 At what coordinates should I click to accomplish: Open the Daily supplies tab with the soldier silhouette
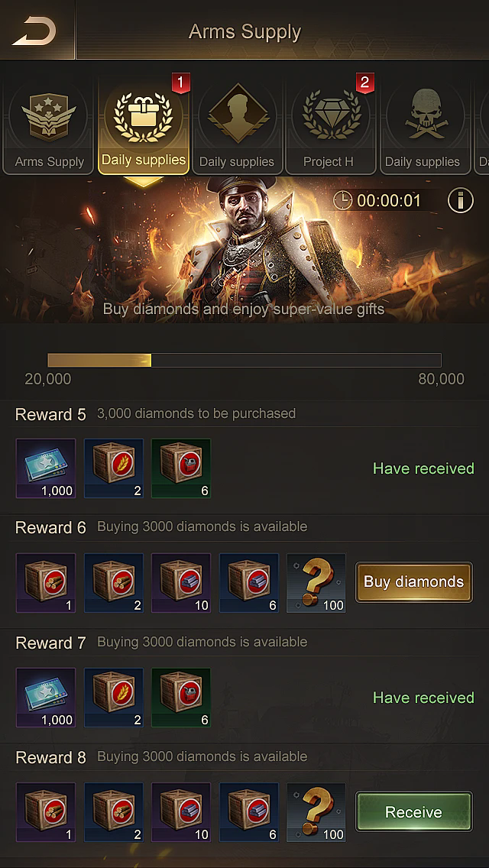point(236,128)
